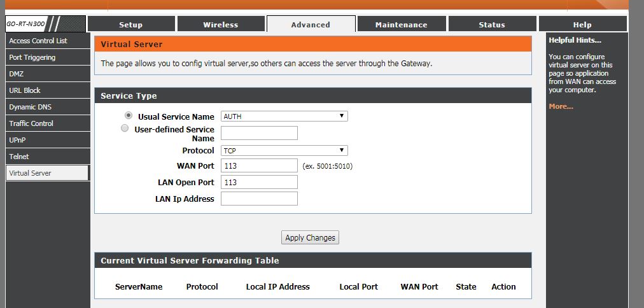Expand the Protocol TCP dropdown
The image size is (644, 308).
click(x=284, y=151)
